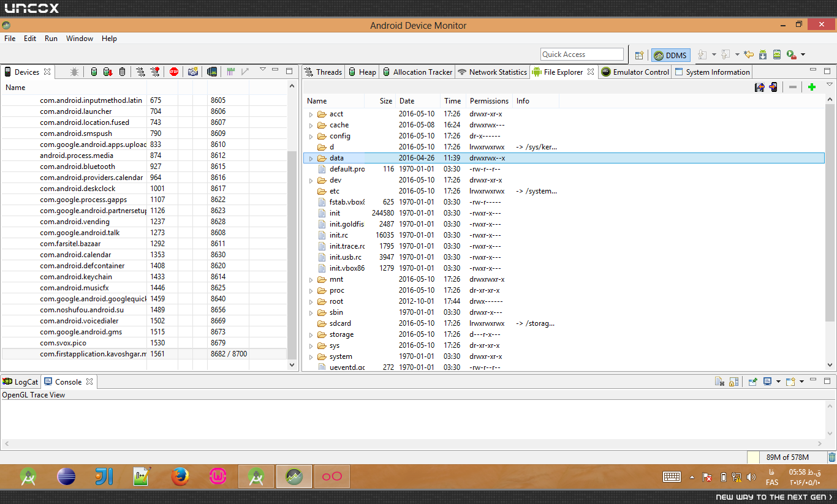Switch to the Threads tab
This screenshot has height=504, width=837.
[323, 72]
